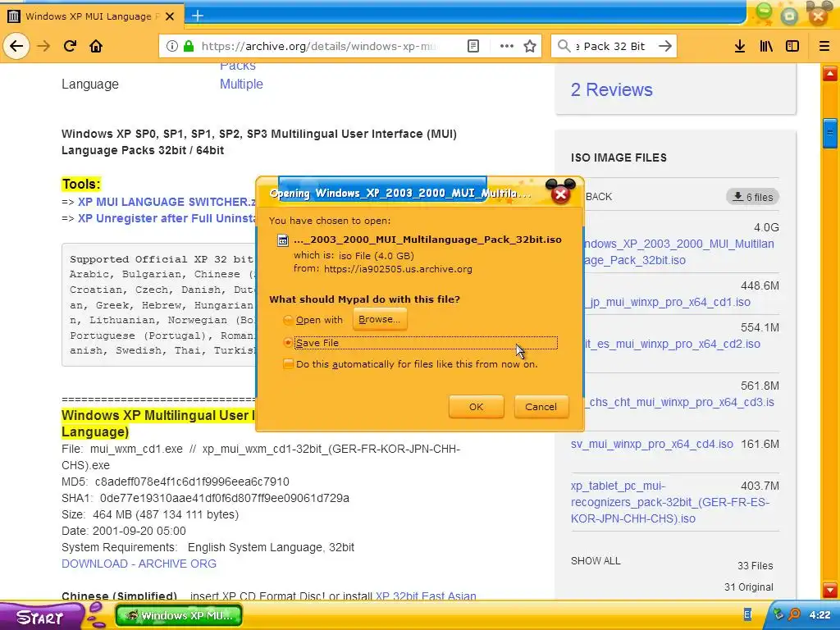Click the MD5 checksum line
Screen dimensions: 840x630
click(x=176, y=482)
